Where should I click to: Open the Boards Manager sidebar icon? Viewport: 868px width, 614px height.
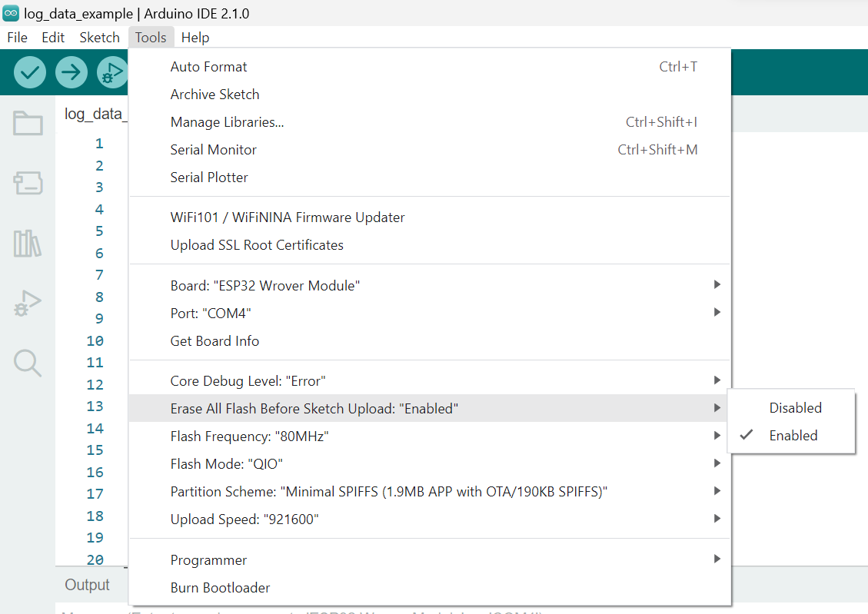(x=28, y=183)
